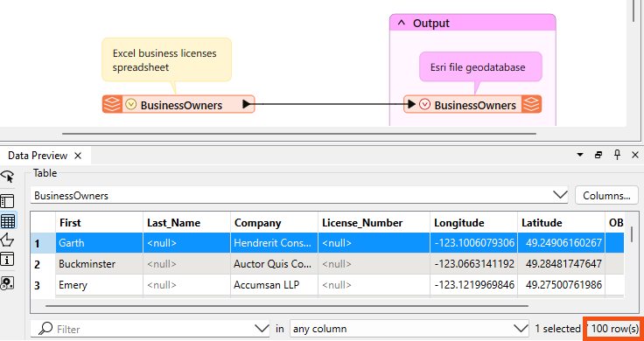
Task: Click the Accumsan LLP cell
Action: pyautogui.click(x=274, y=285)
